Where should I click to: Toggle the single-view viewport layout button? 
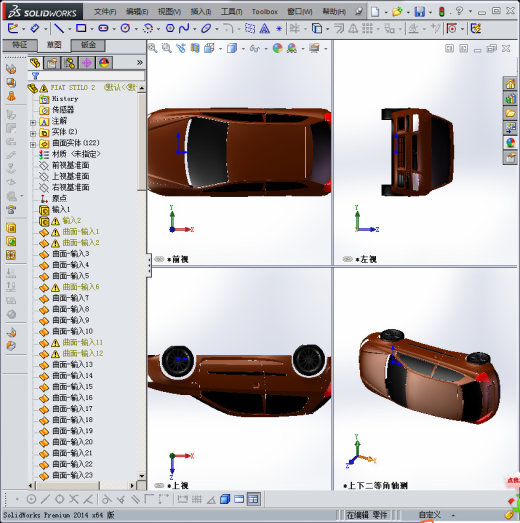pos(239,499)
